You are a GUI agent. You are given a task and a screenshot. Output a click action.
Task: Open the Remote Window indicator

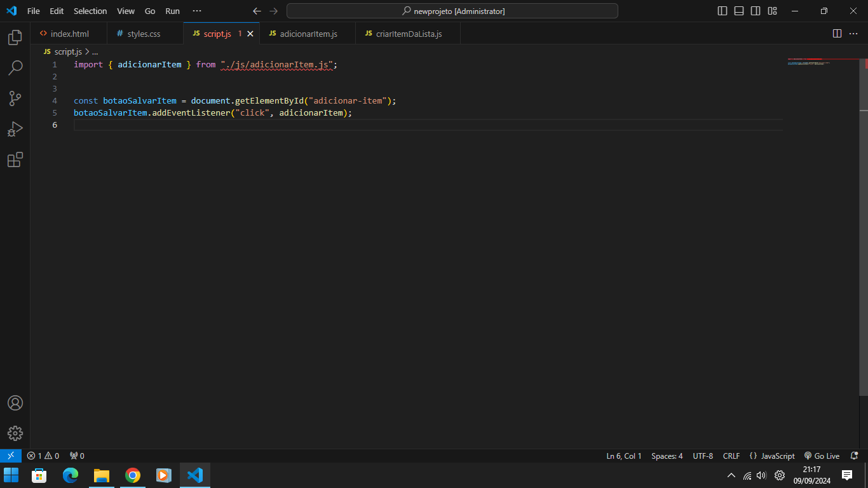point(10,456)
